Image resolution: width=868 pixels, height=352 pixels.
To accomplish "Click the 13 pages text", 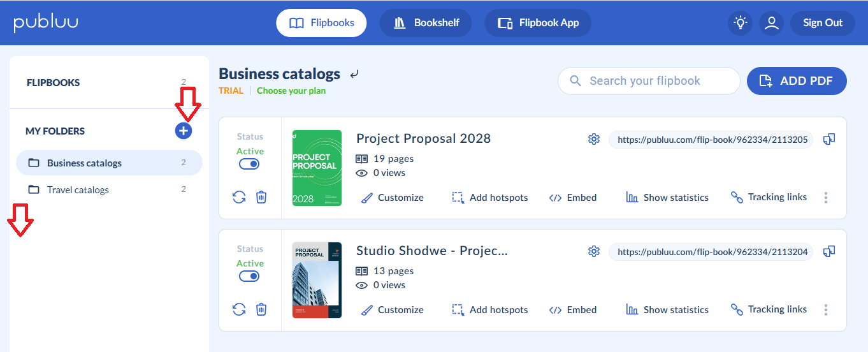I will [393, 271].
